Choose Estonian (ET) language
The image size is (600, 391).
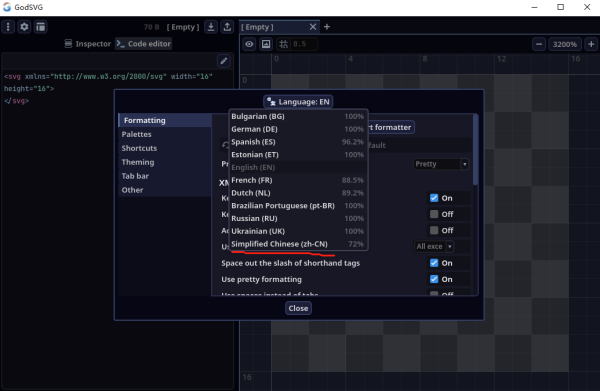point(298,155)
